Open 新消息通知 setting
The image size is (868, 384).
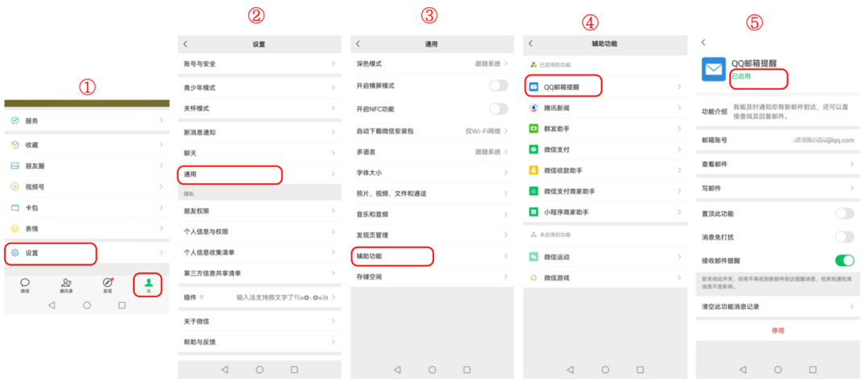point(260,133)
